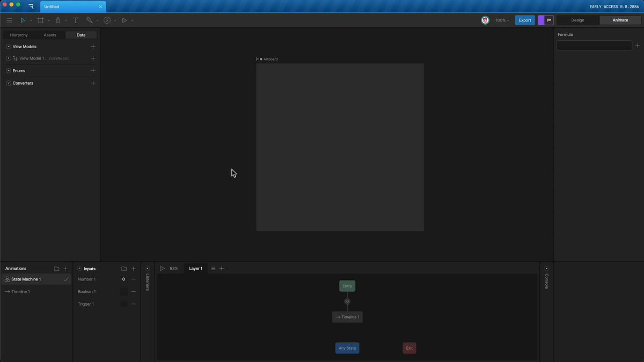This screenshot has width=644, height=362.
Task: Click the user avatar icon
Action: click(x=485, y=20)
